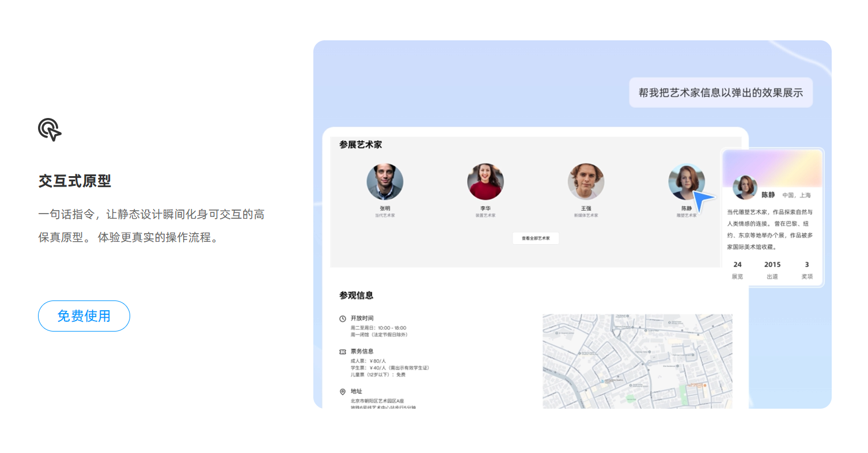This screenshot has height=453, width=868.
Task: Click the 3 奖项 stat
Action: 807,271
